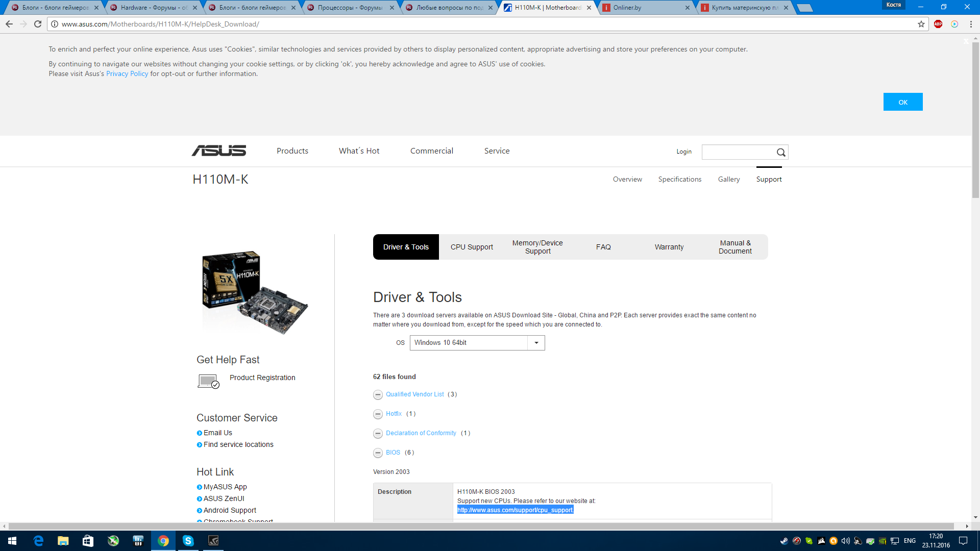Screen dimensions: 980x551
Task: Click the browser forward arrow
Action: pyautogui.click(x=23, y=24)
